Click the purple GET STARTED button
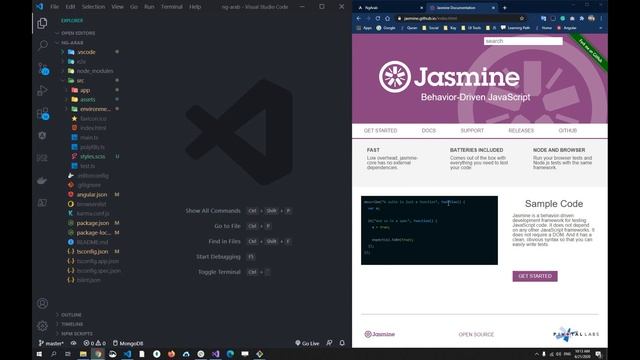Viewport: 640px width, 360px height. [x=535, y=276]
